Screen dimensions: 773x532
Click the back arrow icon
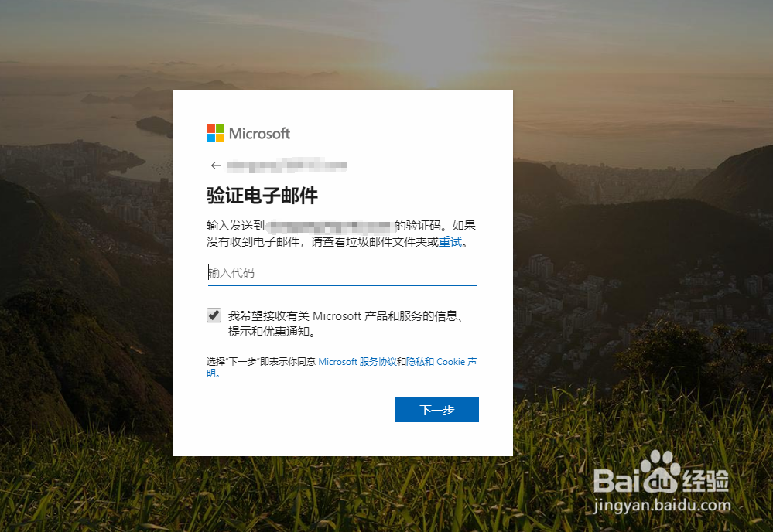(x=215, y=165)
